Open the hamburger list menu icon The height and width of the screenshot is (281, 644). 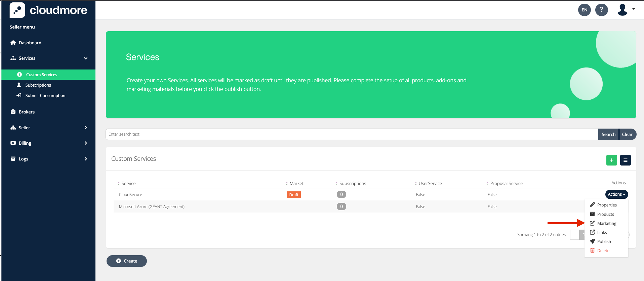[x=625, y=160]
